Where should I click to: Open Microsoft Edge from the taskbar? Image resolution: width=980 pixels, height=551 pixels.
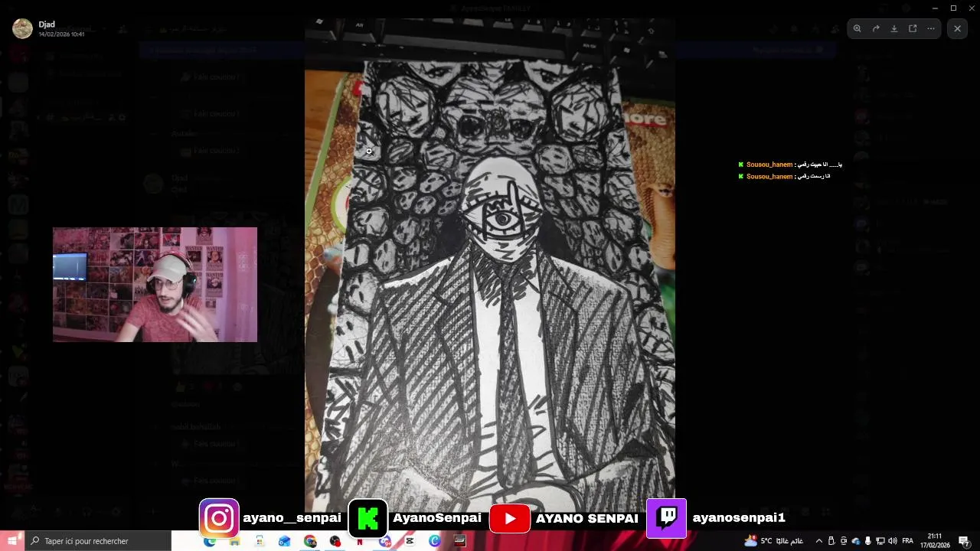pyautogui.click(x=210, y=541)
